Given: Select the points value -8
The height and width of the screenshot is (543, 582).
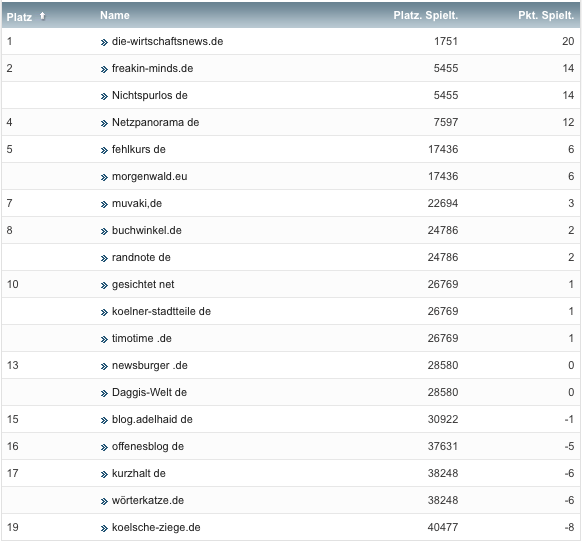Looking at the screenshot, I should [x=569, y=527].
